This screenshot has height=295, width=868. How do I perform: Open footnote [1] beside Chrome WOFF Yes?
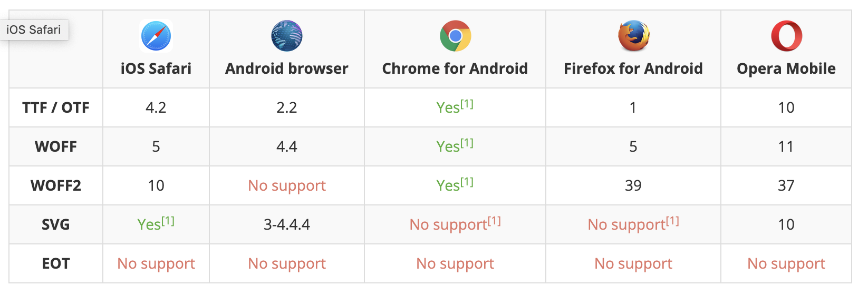click(467, 143)
